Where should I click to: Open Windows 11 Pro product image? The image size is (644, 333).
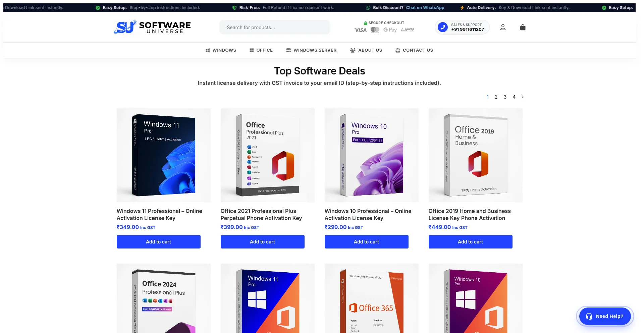[164, 155]
